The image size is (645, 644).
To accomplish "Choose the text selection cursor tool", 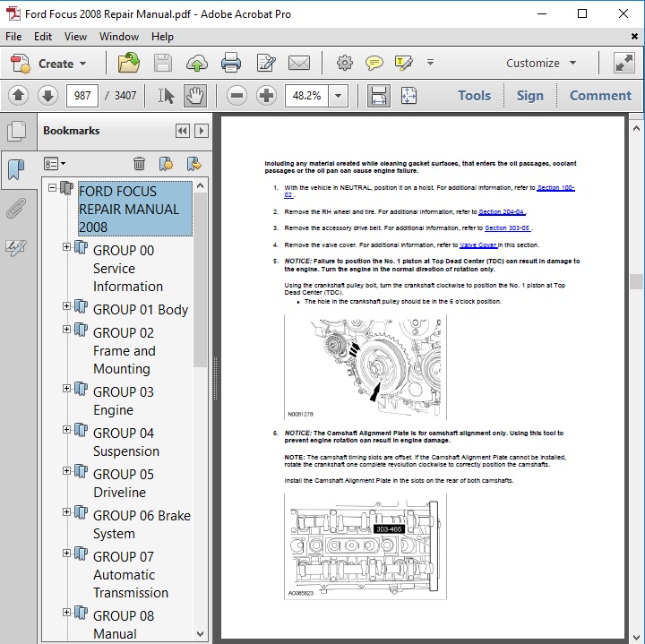I will pyautogui.click(x=166, y=96).
